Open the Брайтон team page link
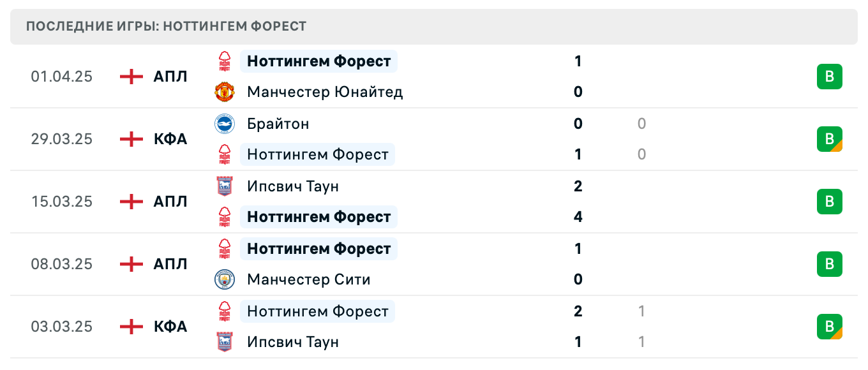Image resolution: width=868 pixels, height=370 pixels. click(x=278, y=124)
